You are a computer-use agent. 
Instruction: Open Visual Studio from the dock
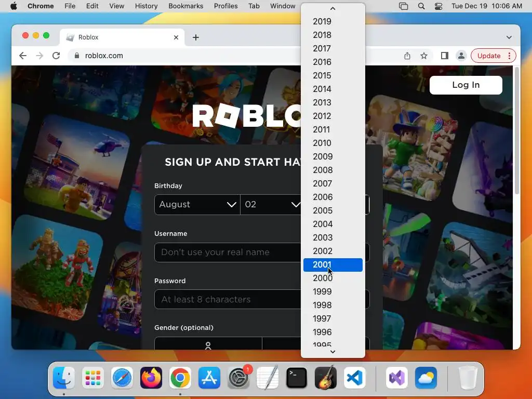[396, 378]
